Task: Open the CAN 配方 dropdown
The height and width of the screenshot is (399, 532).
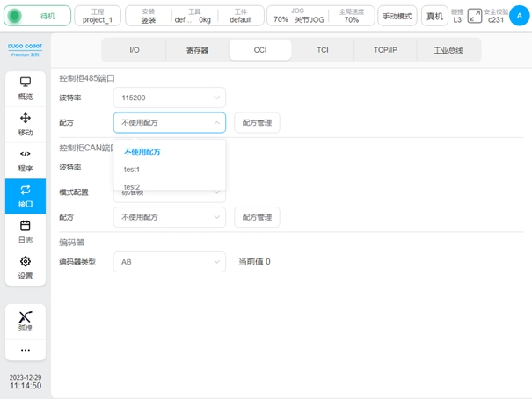Action: pyautogui.click(x=169, y=216)
